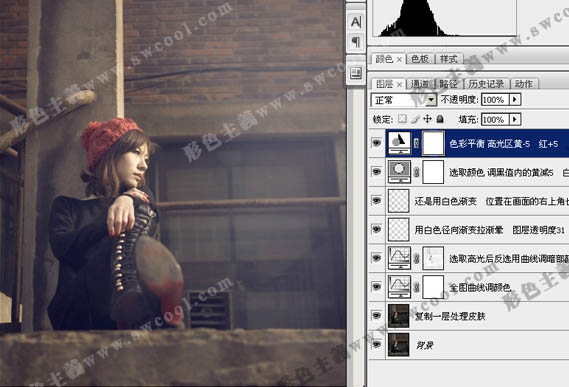Click the 不透明度 100% input field
This screenshot has width=569, height=387.
tap(495, 99)
